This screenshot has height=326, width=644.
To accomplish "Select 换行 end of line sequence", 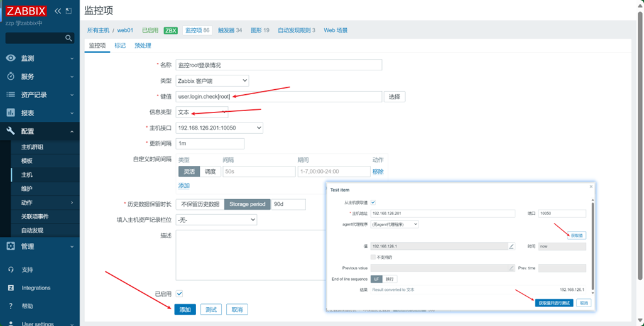I will pyautogui.click(x=390, y=279).
